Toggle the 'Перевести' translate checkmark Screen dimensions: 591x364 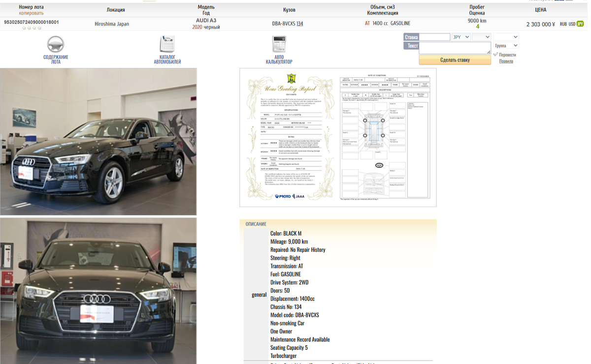(x=496, y=55)
